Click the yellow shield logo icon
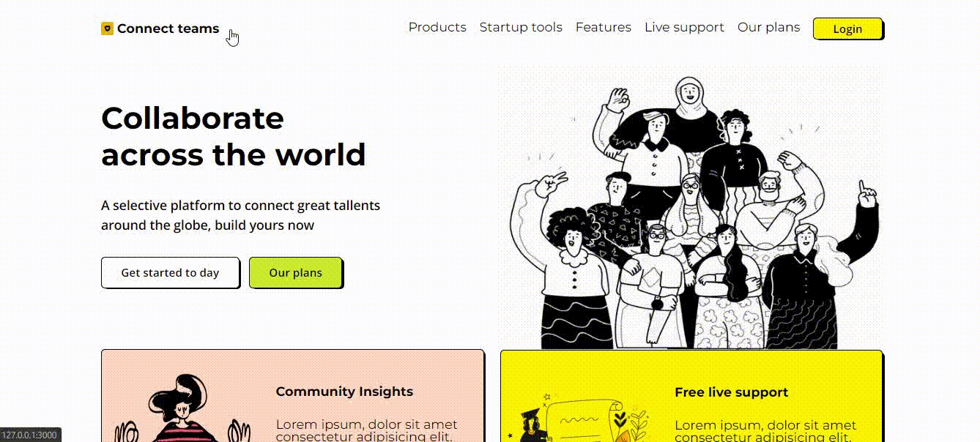Image resolution: width=980 pixels, height=442 pixels. click(x=107, y=29)
